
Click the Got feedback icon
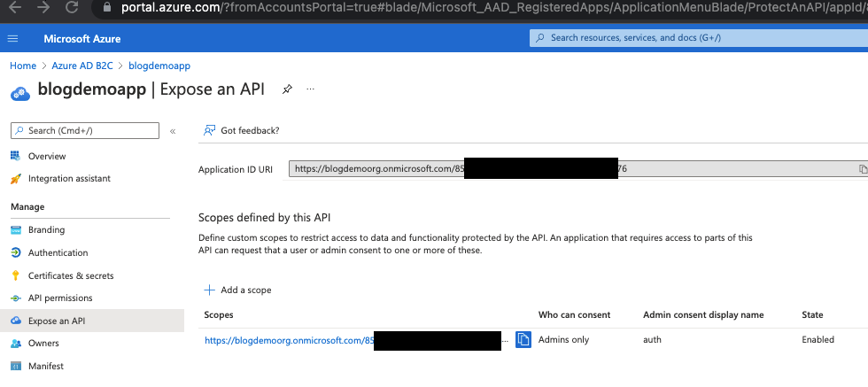tap(209, 131)
